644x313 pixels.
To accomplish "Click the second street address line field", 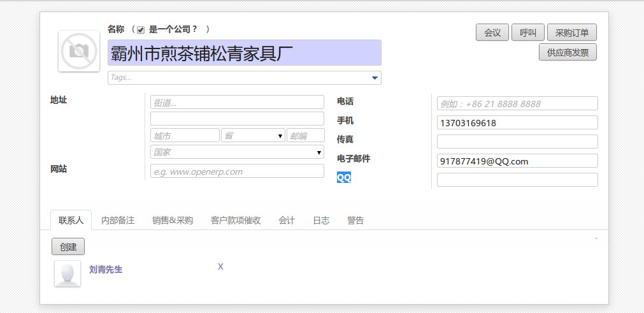I will [x=237, y=119].
